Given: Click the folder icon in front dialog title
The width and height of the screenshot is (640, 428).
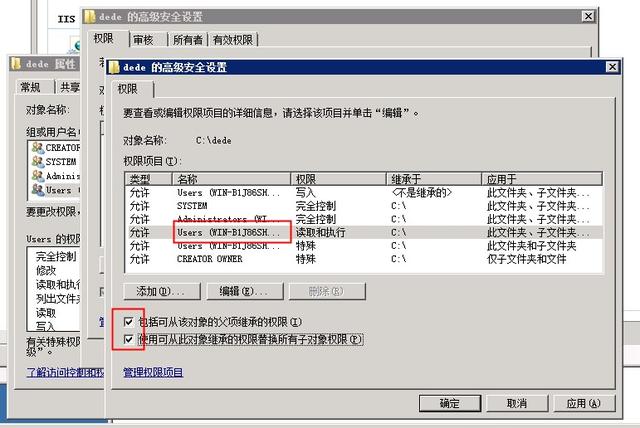Looking at the screenshot, I should pyautogui.click(x=114, y=67).
